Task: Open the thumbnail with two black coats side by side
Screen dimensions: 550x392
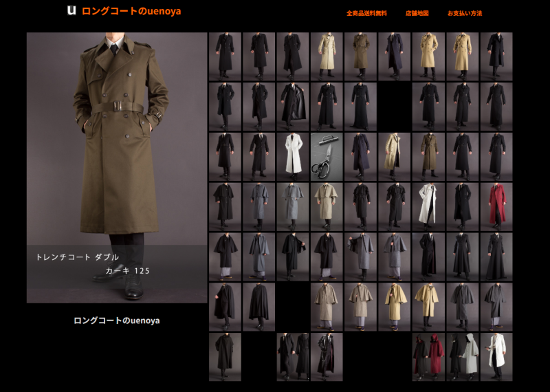Action: pos(293,356)
